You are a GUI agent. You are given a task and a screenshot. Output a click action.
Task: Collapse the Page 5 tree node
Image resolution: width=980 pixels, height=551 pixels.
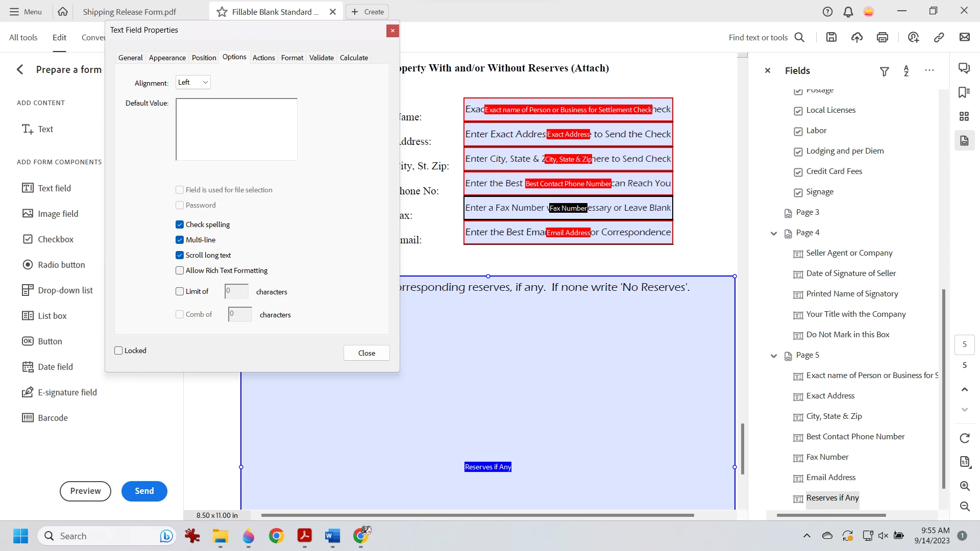click(x=774, y=356)
